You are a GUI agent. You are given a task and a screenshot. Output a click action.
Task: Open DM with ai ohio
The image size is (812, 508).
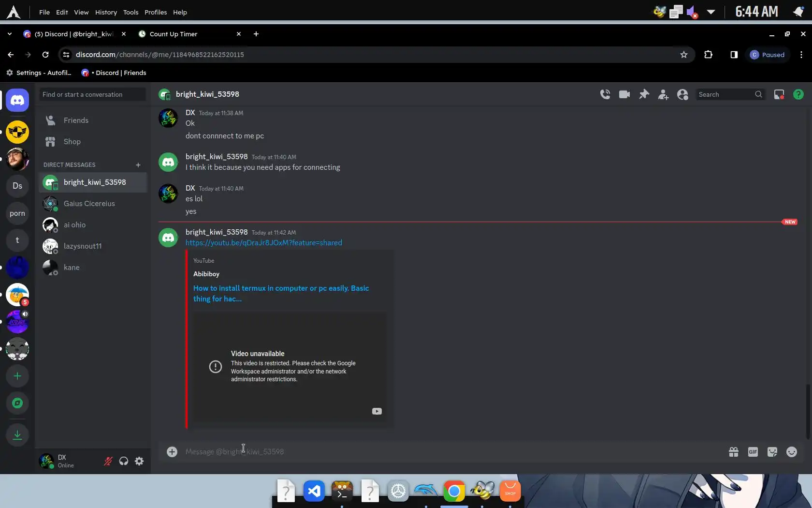pos(93,225)
